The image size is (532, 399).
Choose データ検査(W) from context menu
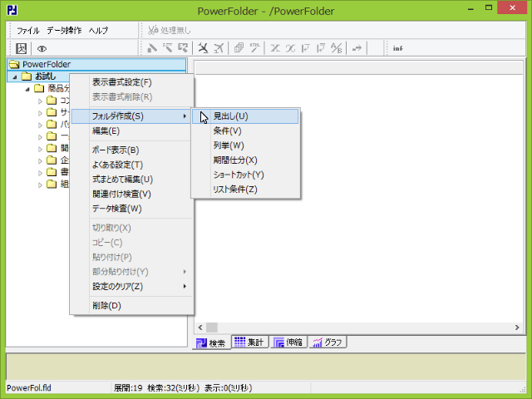tap(131, 209)
